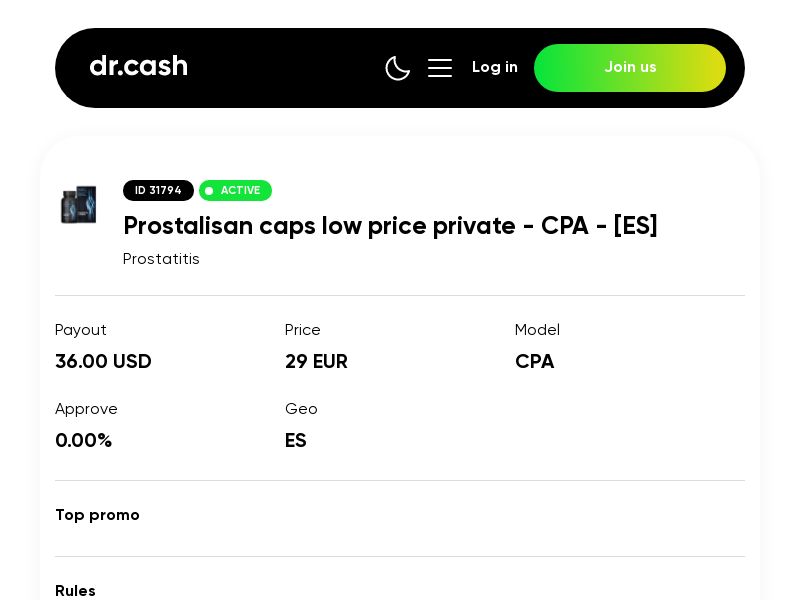Select the Prostatitis category
Viewport: 800px width, 600px height.
point(161,258)
